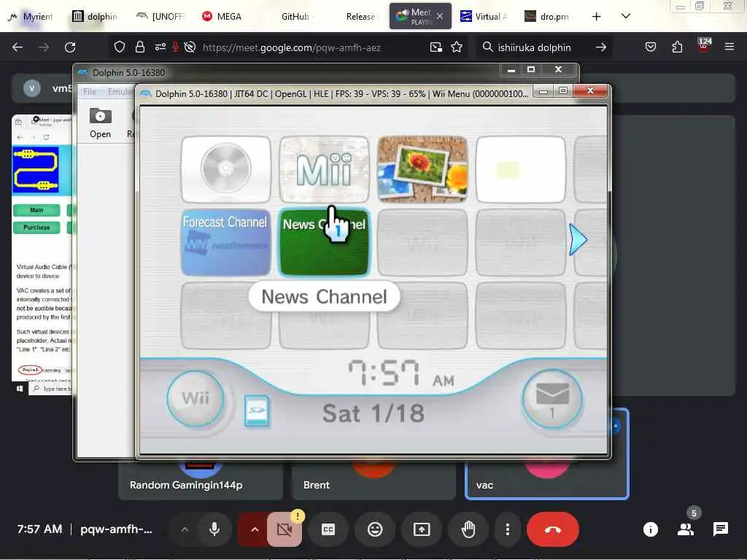
Task: Open the Firefox hamburger menu
Action: coord(729,47)
